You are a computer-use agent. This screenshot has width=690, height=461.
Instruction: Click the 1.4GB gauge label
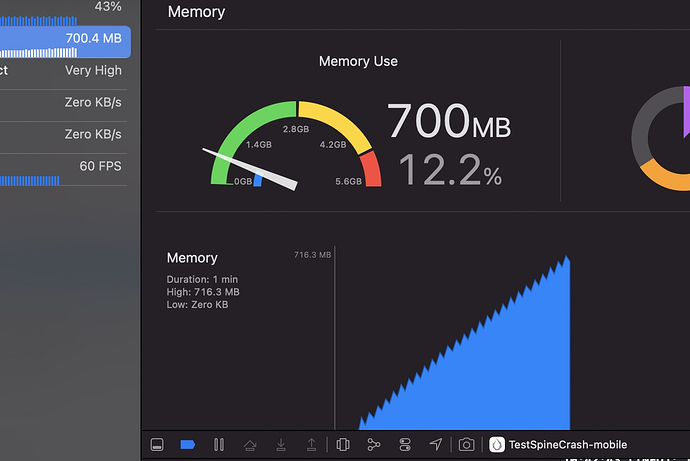coord(259,145)
